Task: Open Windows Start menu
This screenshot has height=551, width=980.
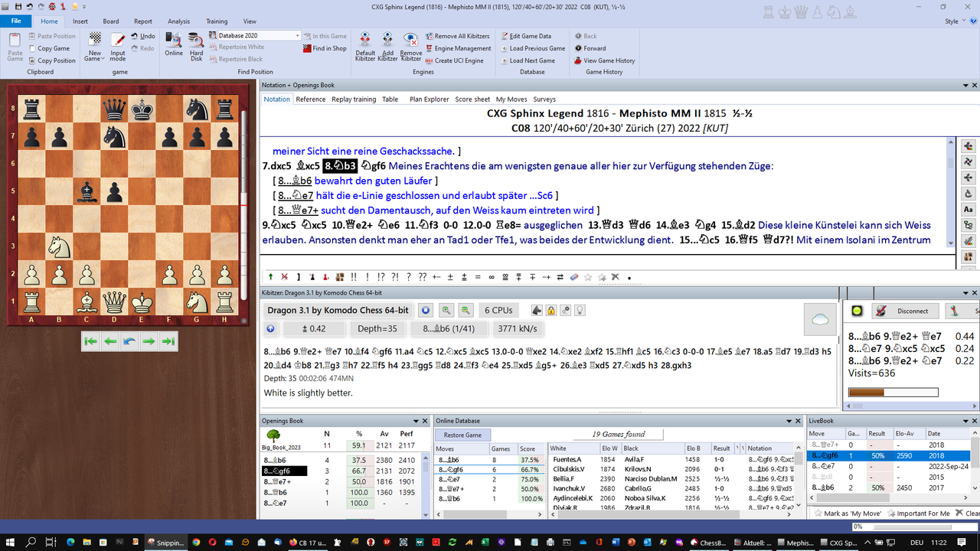Action: click(11, 542)
